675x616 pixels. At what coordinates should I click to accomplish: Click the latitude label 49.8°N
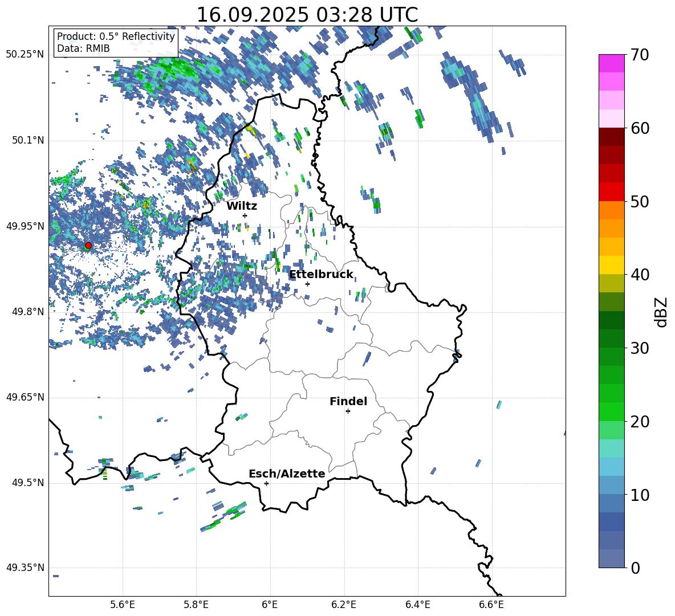pyautogui.click(x=27, y=312)
